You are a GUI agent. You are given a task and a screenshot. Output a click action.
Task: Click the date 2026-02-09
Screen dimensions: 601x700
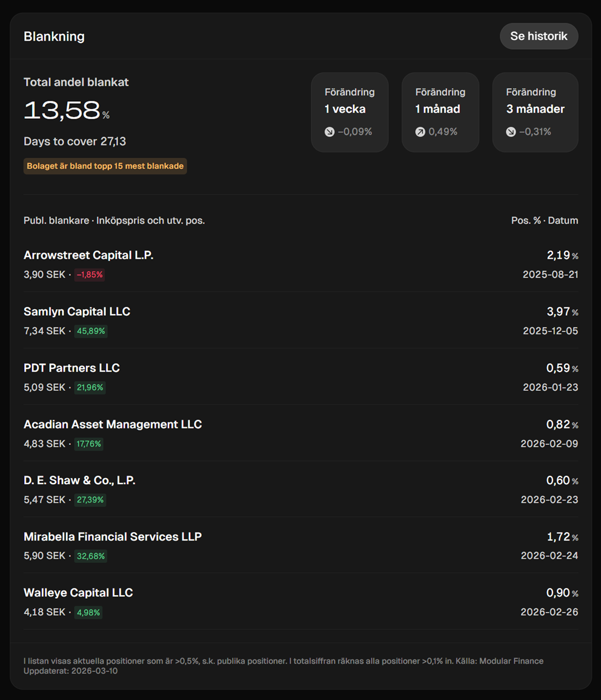click(x=550, y=444)
